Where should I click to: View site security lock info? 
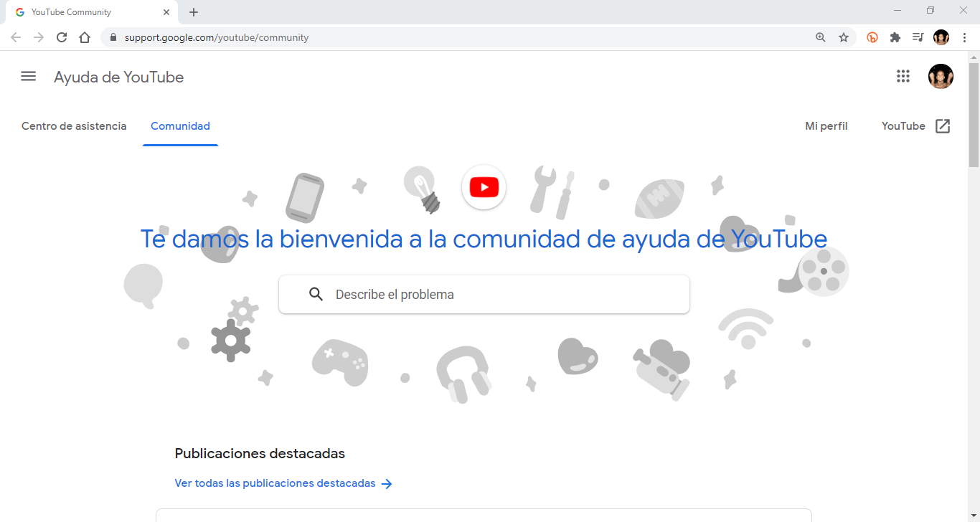coord(113,37)
